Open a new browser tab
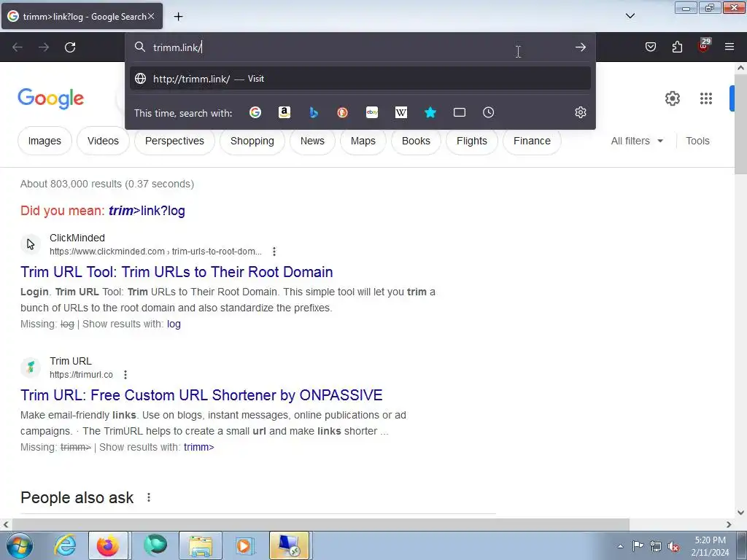The image size is (747, 560). pyautogui.click(x=178, y=17)
